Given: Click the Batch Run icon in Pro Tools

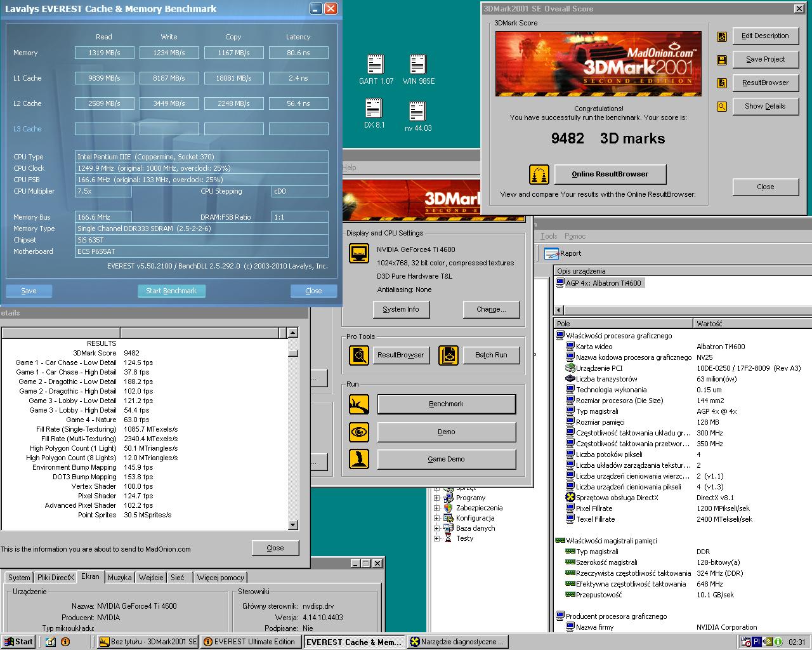Looking at the screenshot, I should (449, 355).
